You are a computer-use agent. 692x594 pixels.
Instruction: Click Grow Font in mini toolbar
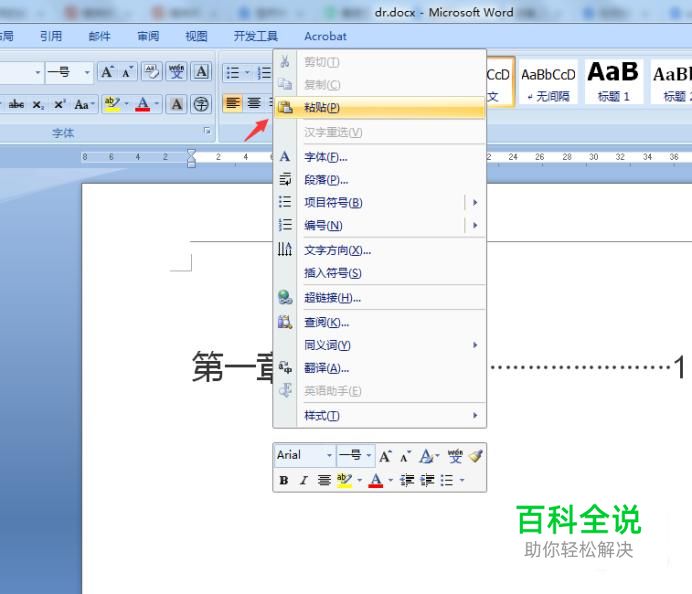click(385, 456)
